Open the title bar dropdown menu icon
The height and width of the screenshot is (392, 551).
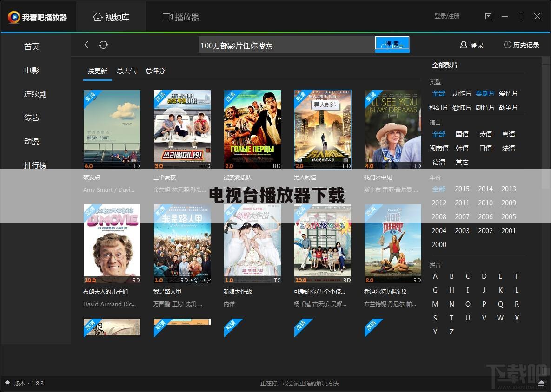(488, 17)
